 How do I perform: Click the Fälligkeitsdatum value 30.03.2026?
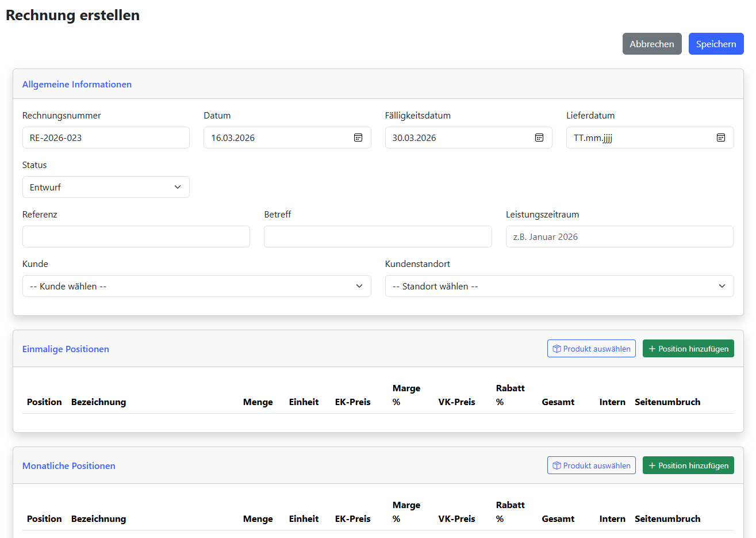coord(414,138)
